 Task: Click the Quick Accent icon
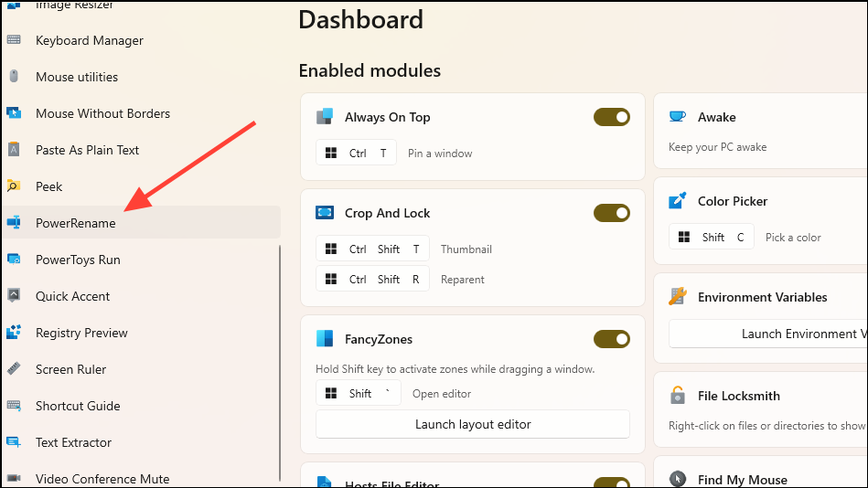14,295
